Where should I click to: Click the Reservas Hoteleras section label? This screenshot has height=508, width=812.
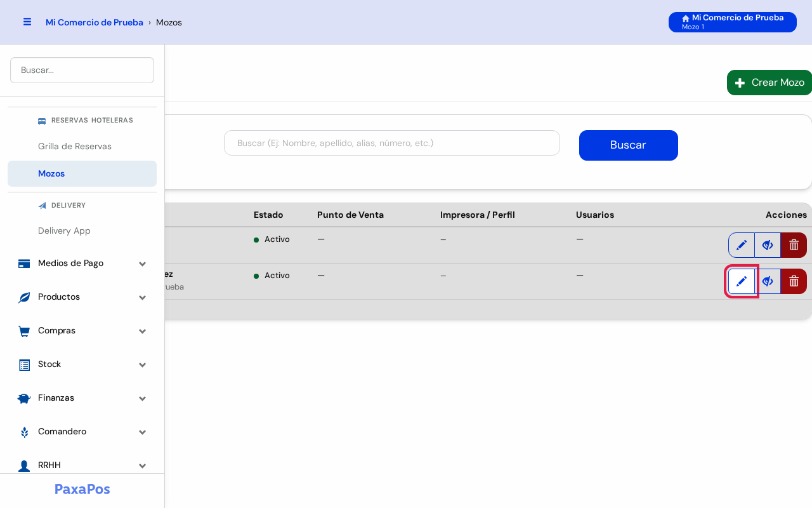point(92,121)
